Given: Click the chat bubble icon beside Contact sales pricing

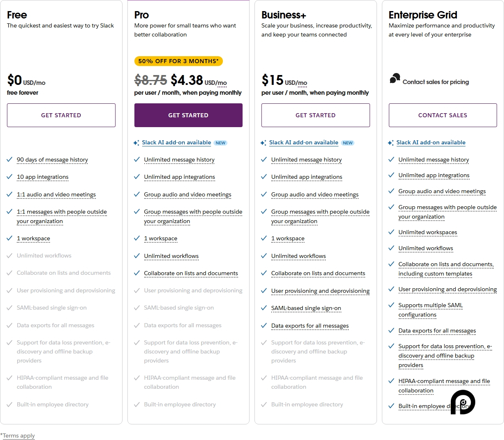Looking at the screenshot, I should [395, 79].
